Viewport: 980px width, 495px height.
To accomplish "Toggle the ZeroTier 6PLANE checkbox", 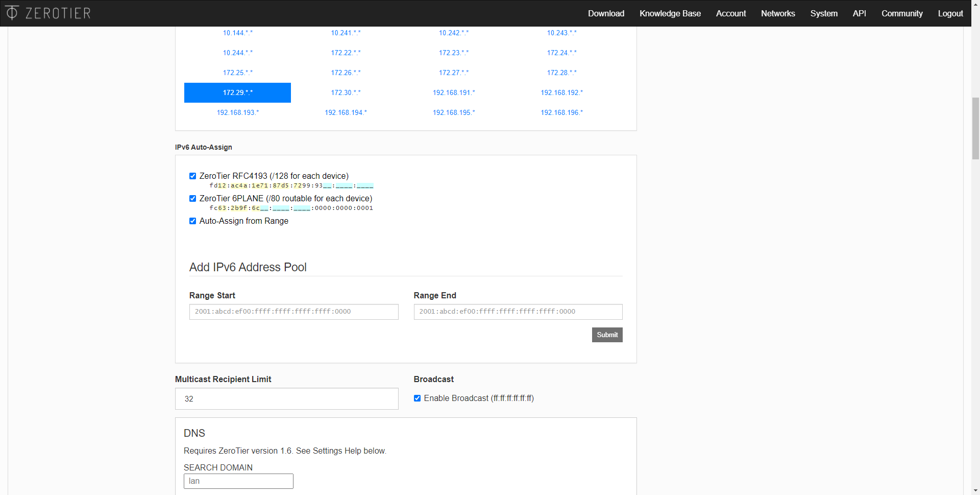I will click(192, 199).
